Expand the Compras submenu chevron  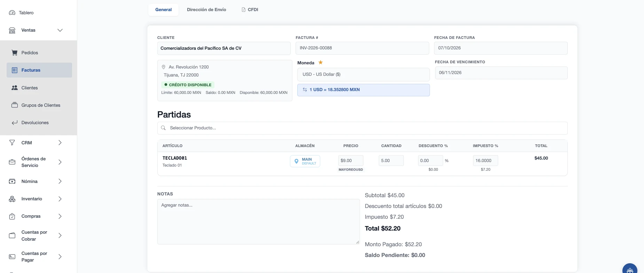(x=60, y=216)
